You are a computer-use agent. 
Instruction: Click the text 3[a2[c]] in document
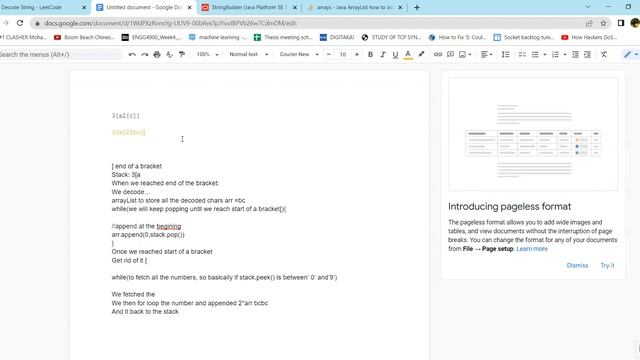[126, 116]
